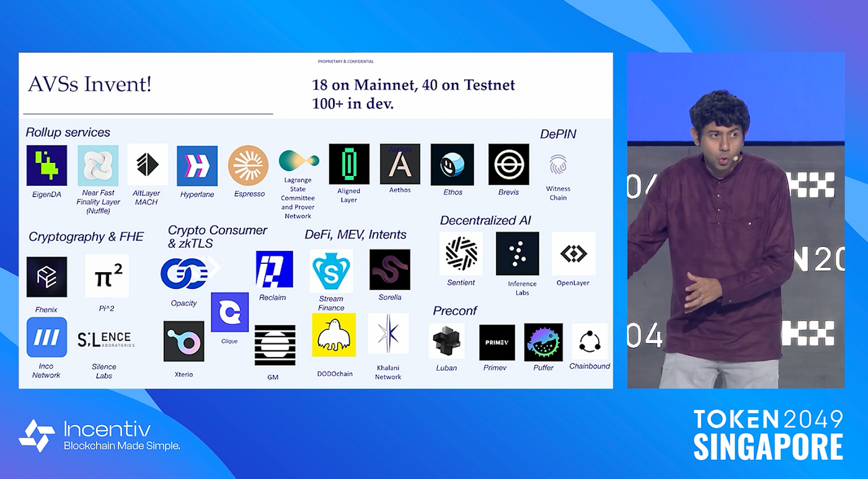This screenshot has height=479, width=868.
Task: Click the Aethos logo
Action: (400, 164)
